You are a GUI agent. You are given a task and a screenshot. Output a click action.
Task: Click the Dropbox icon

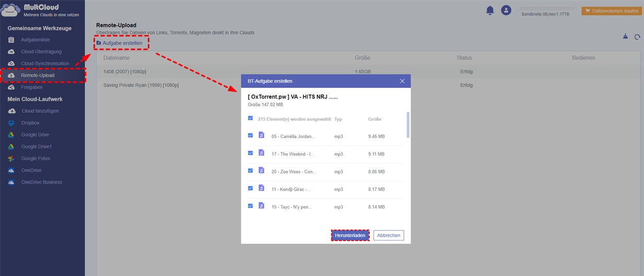click(x=11, y=123)
